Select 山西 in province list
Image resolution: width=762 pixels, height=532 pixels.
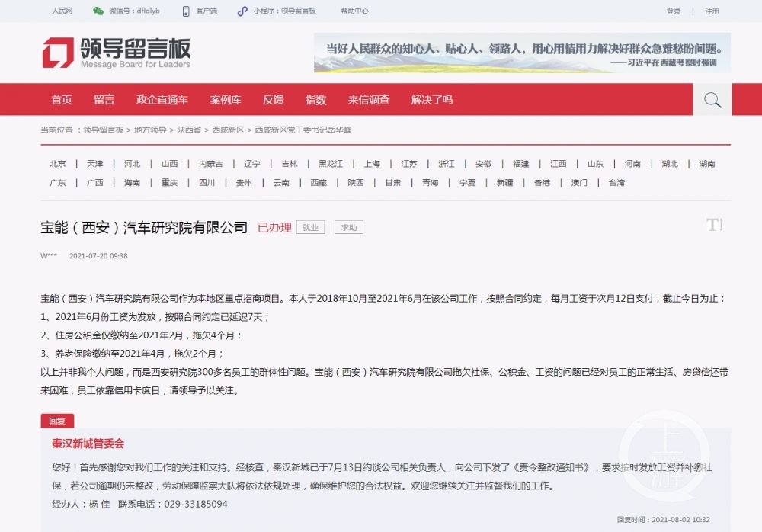(x=170, y=164)
